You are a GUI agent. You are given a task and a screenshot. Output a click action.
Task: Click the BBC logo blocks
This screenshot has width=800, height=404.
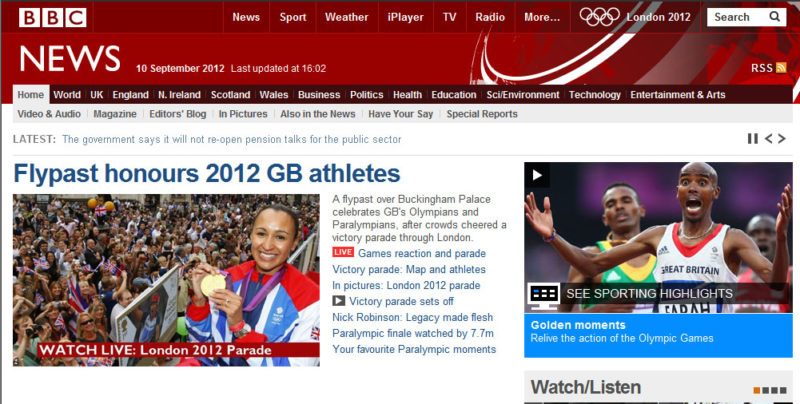pos(53,17)
